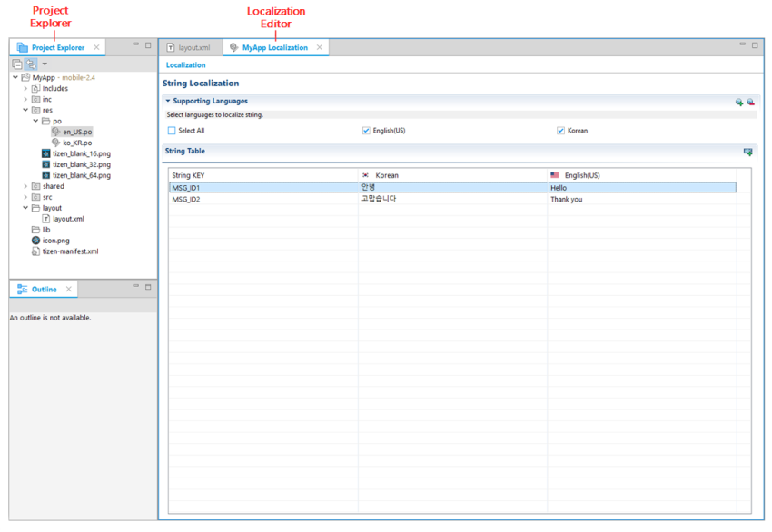
Task: Open the Project Explorer view menu arrow
Action: click(45, 64)
